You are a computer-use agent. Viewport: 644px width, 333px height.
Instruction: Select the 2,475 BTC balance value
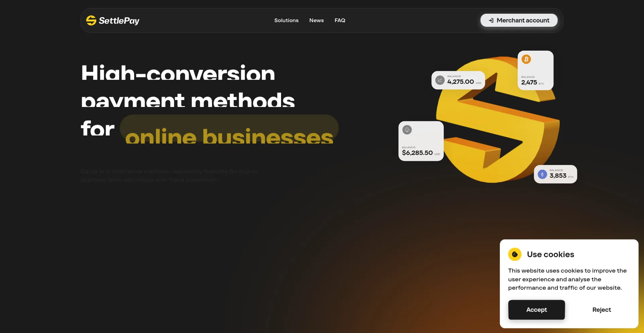(529, 82)
